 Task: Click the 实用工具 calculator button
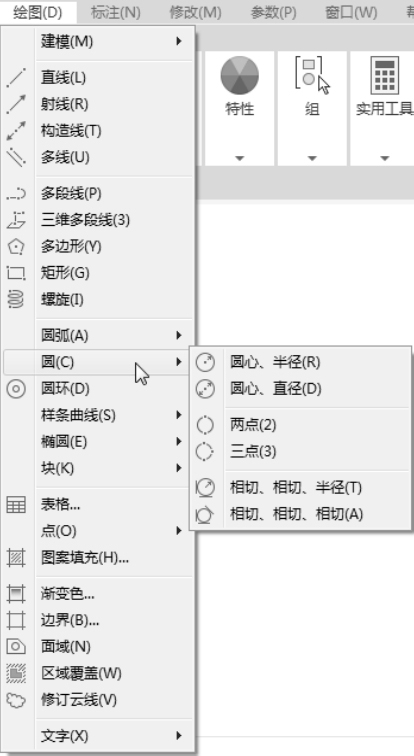385,86
